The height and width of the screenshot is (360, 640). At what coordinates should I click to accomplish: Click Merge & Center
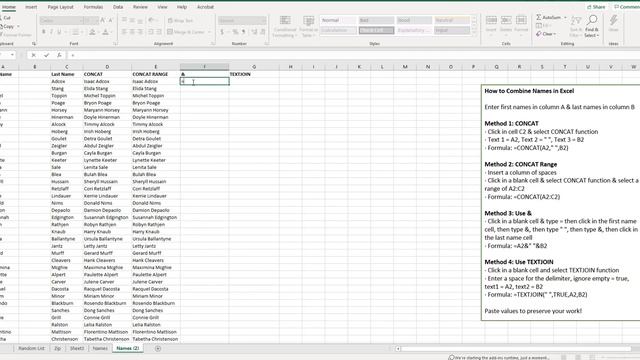tap(186, 32)
